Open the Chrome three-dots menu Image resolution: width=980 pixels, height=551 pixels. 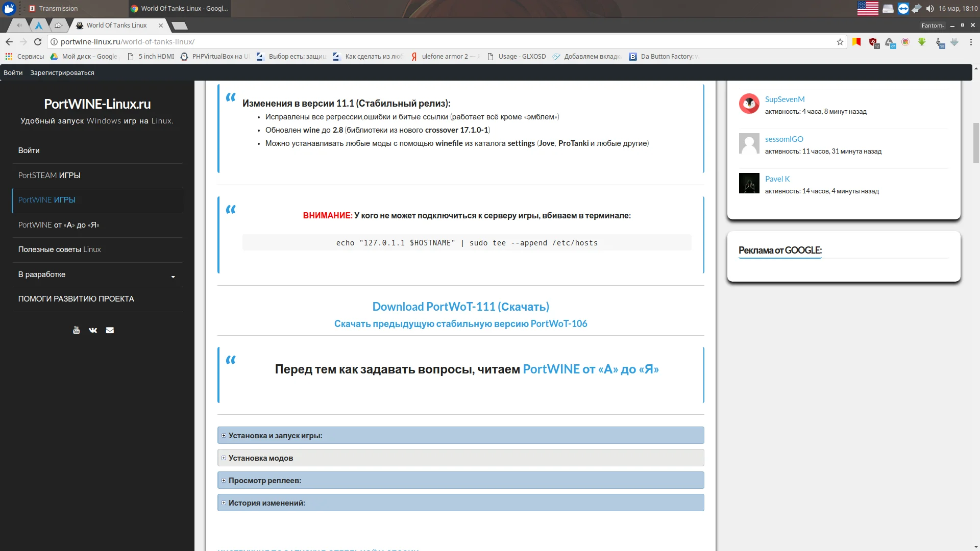click(971, 42)
